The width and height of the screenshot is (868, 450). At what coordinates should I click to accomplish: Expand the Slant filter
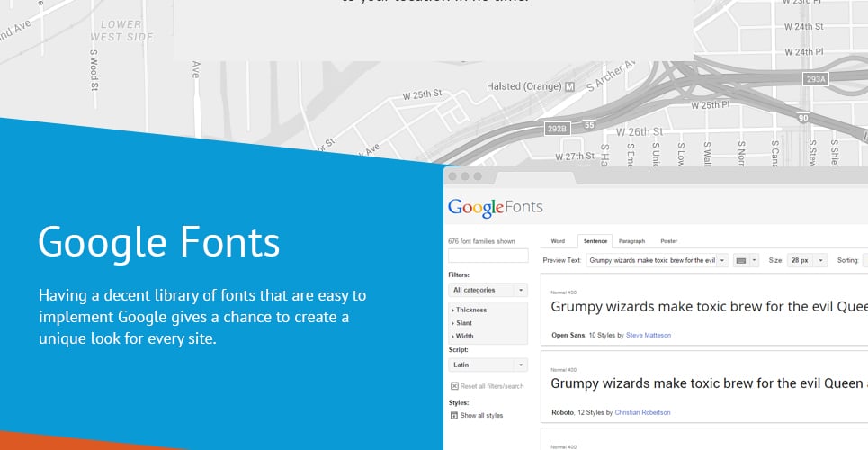pyautogui.click(x=462, y=323)
